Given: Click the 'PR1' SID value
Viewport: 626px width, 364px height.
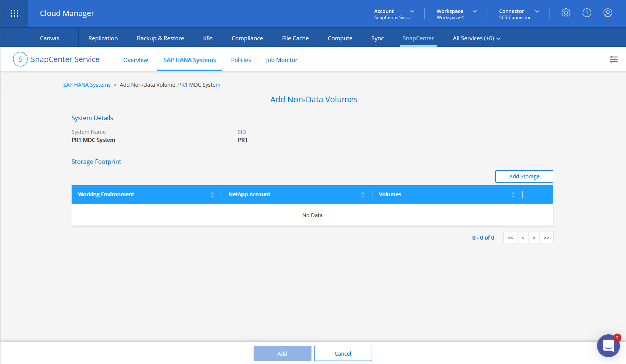Looking at the screenshot, I should [243, 140].
